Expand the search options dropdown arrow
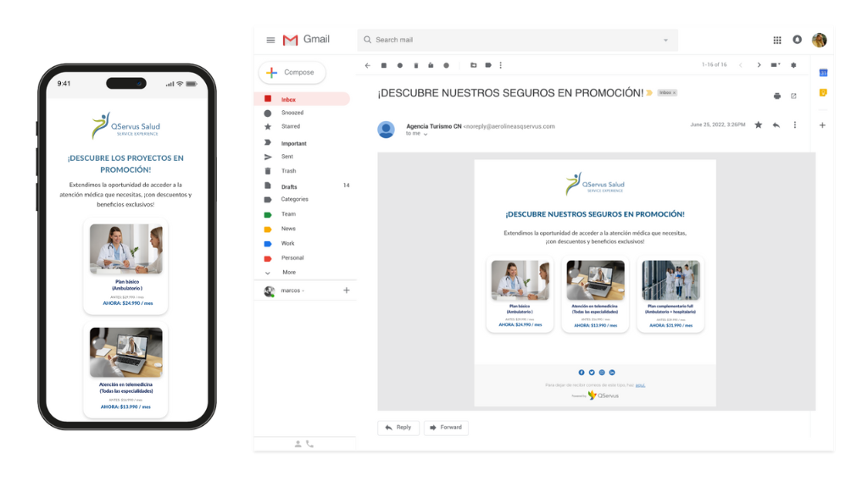This screenshot has width=868, height=481. point(665,40)
